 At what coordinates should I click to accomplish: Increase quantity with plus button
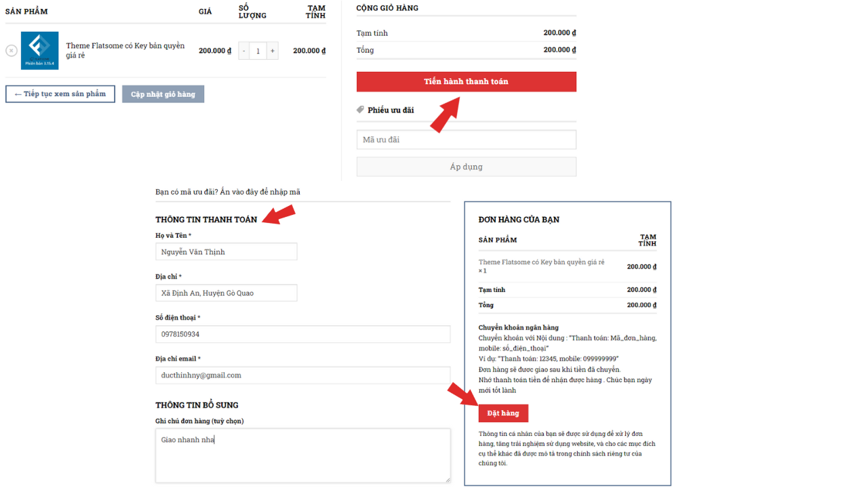(x=272, y=51)
